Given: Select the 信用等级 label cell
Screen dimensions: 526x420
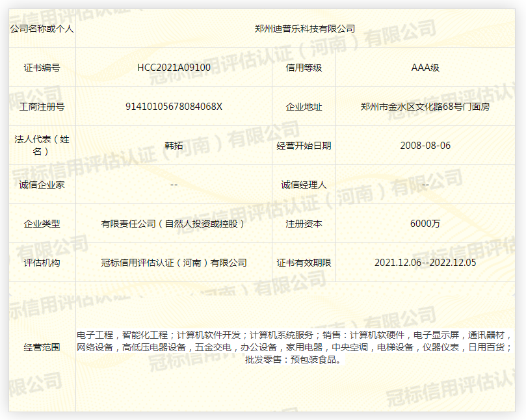Looking at the screenshot, I should [304, 68].
